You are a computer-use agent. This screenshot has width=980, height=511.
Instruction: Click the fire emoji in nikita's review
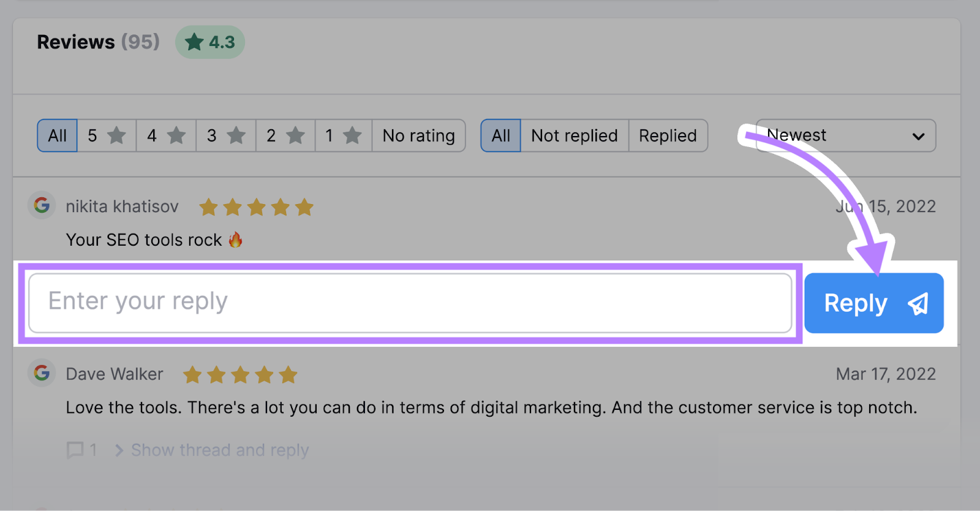(235, 240)
